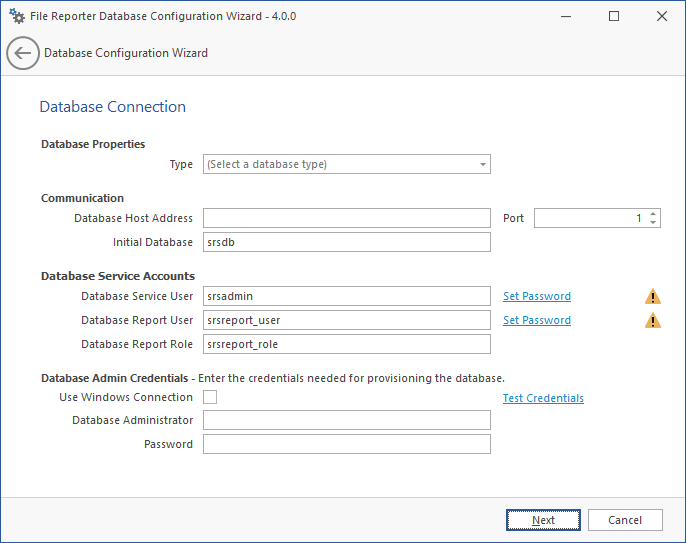Click the Database Report Role field
This screenshot has width=686, height=543.
(346, 344)
